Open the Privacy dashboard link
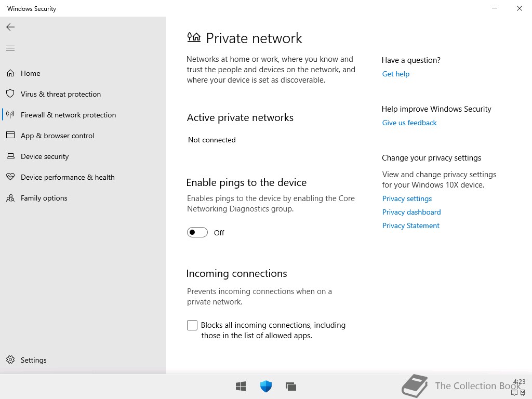Screen dimensions: 532x399 point(411,212)
